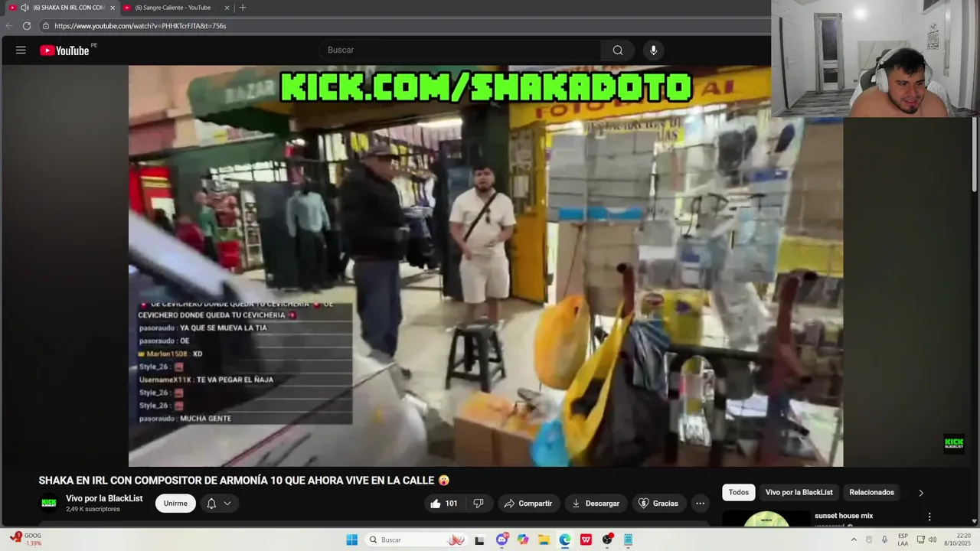Image resolution: width=980 pixels, height=551 pixels.
Task: Select the URL in the address bar
Action: [140, 26]
